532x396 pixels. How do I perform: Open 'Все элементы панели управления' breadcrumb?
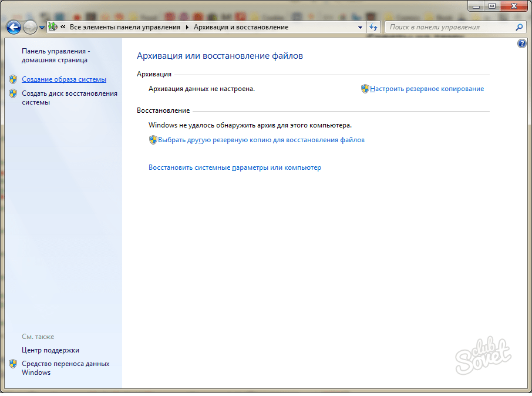[125, 27]
